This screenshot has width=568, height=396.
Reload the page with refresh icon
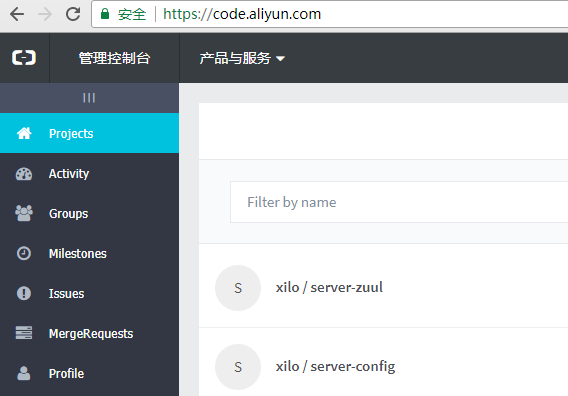click(73, 14)
